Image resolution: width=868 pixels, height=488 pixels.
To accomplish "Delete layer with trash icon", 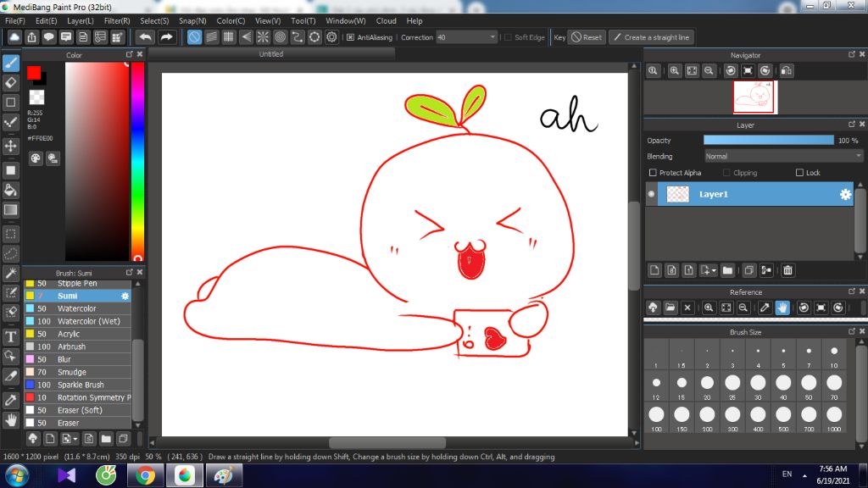I will (x=787, y=270).
